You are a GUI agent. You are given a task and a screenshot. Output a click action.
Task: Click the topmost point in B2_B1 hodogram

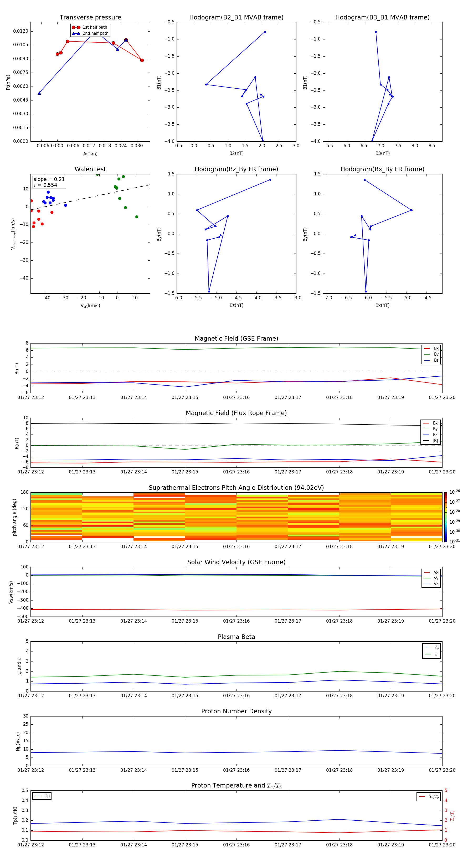point(265,32)
